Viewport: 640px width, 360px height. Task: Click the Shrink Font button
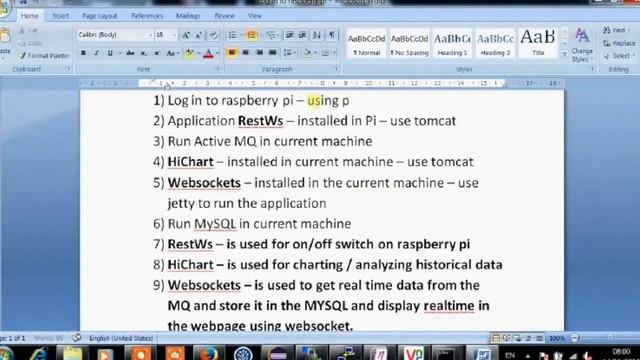[198, 36]
